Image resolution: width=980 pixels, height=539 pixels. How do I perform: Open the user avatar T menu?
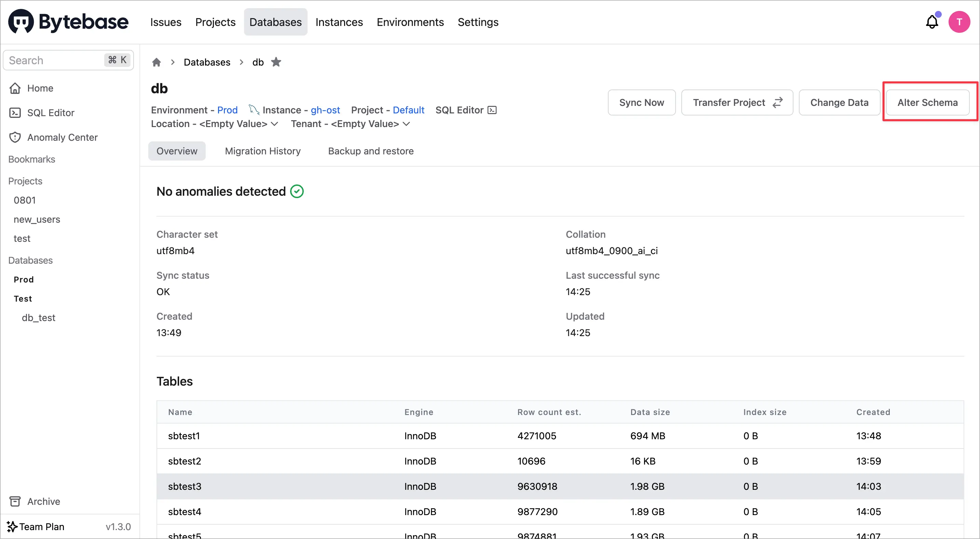(x=959, y=22)
